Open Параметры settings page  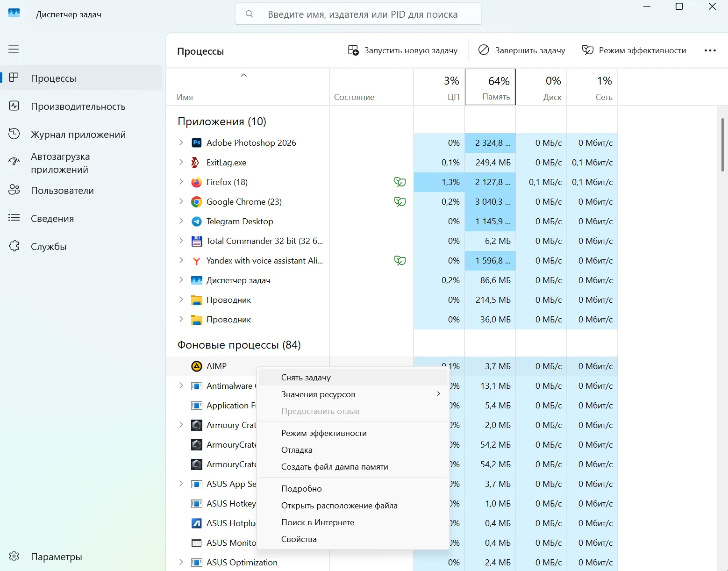point(82,557)
